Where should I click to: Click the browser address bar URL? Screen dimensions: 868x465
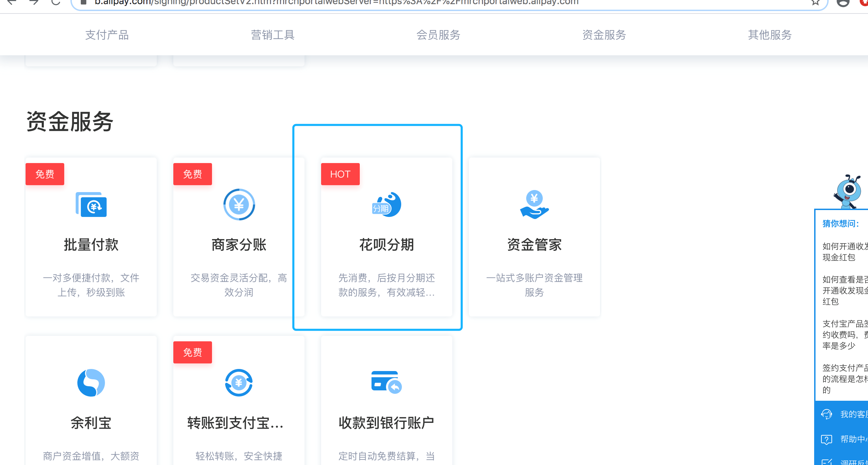click(x=337, y=3)
